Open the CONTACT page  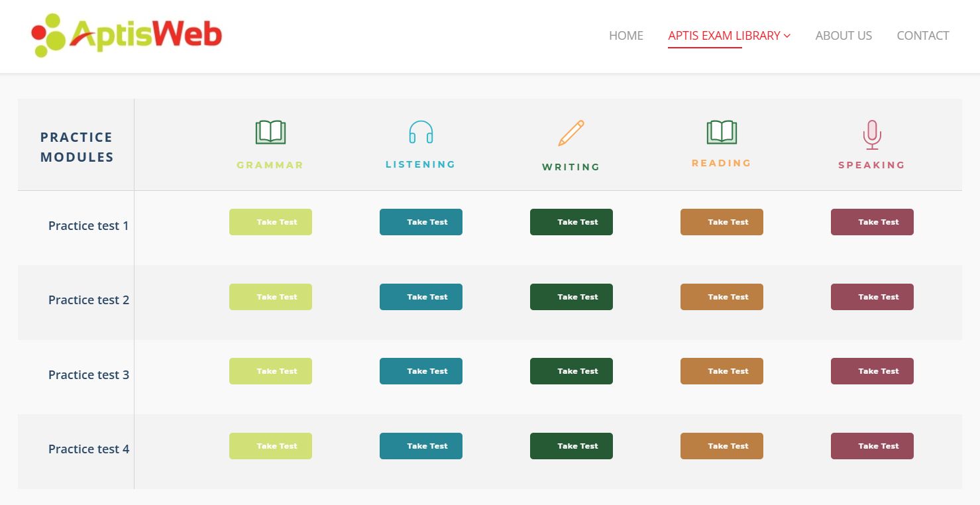922,36
